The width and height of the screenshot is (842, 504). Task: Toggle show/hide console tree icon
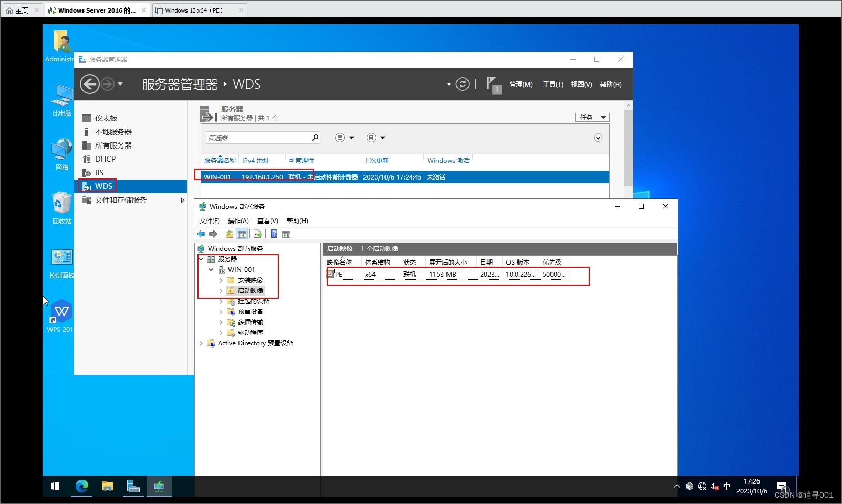pos(242,234)
